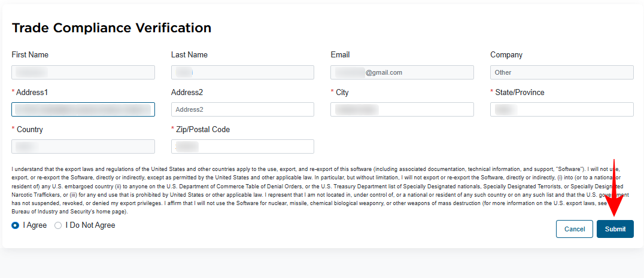The height and width of the screenshot is (278, 644).
Task: Focus the Address1 text box
Action: [x=83, y=109]
